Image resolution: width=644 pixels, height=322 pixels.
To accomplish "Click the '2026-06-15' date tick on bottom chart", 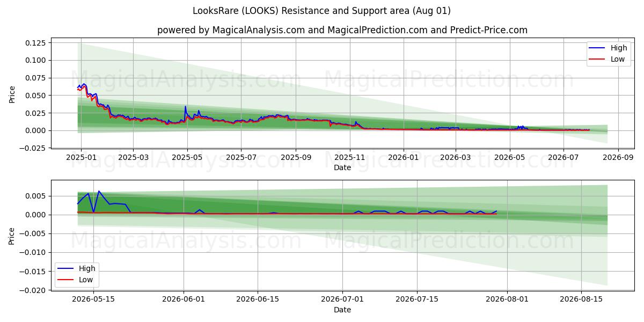I will click(258, 299).
